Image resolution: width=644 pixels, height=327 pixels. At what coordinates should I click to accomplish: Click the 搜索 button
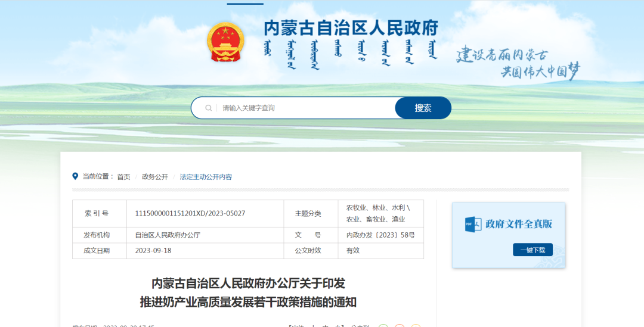(423, 108)
